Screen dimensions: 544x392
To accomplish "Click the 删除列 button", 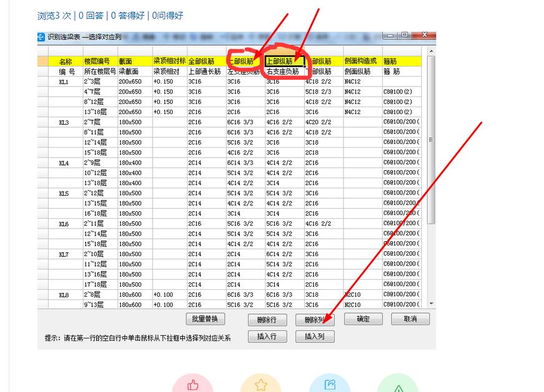I will coord(315,320).
